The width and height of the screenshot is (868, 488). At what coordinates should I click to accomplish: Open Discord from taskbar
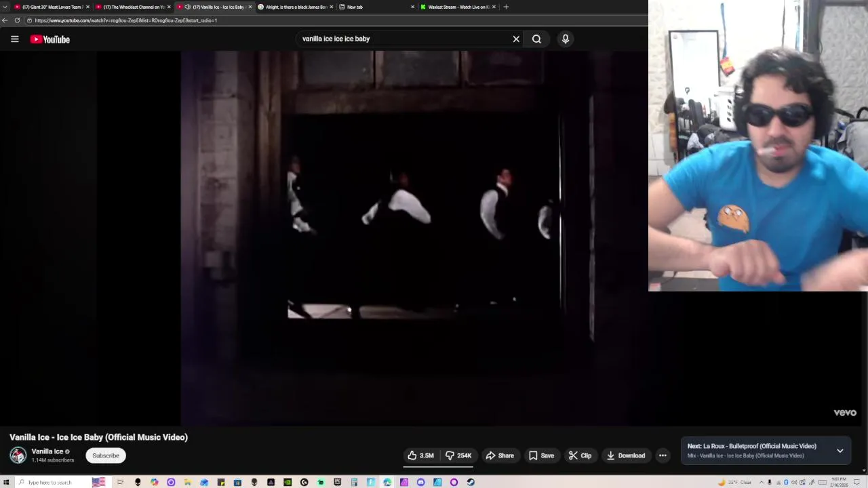(x=420, y=483)
